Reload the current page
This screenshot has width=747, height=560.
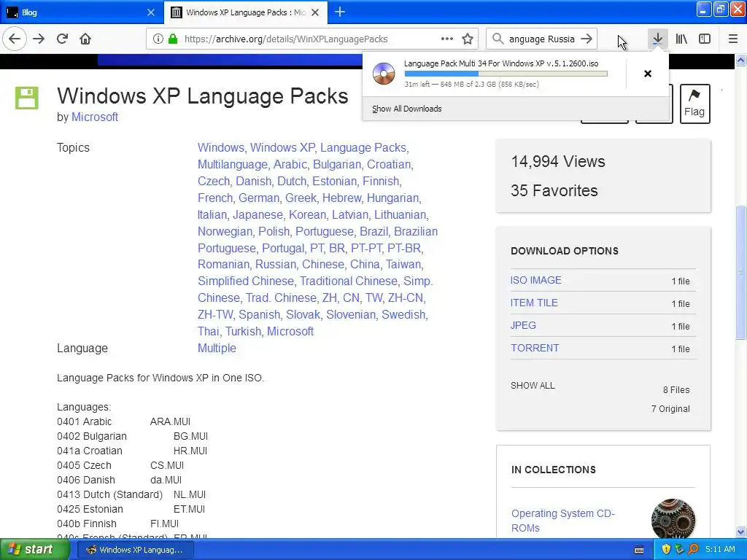(62, 39)
